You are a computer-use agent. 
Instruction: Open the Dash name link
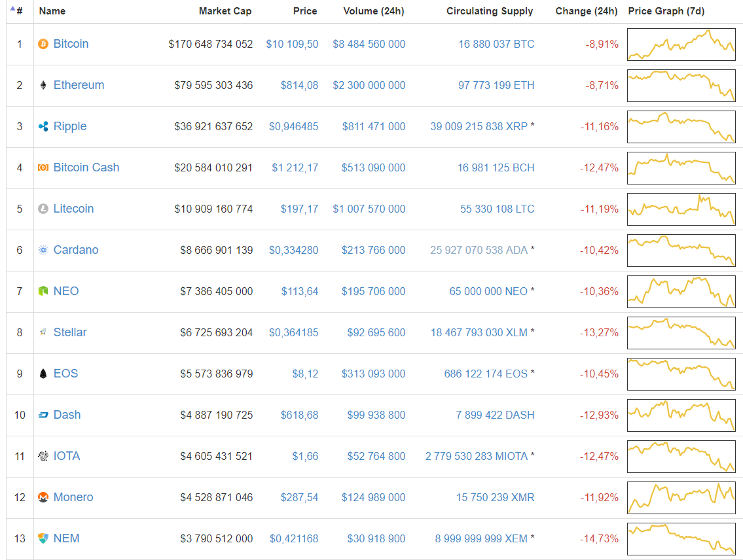tap(67, 415)
